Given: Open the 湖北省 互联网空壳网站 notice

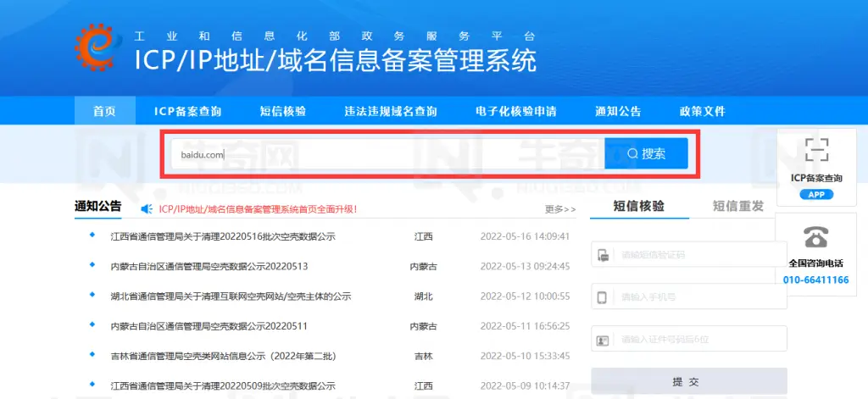Looking at the screenshot, I should point(231,296).
